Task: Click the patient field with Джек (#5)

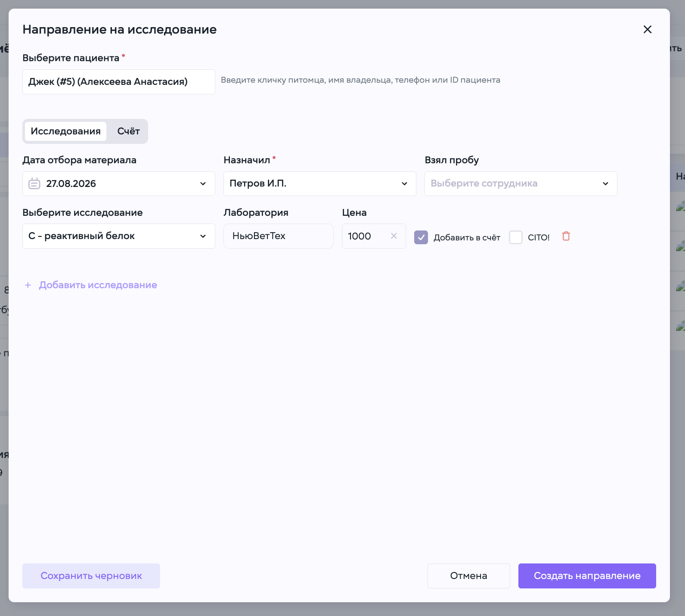Action: tap(118, 82)
